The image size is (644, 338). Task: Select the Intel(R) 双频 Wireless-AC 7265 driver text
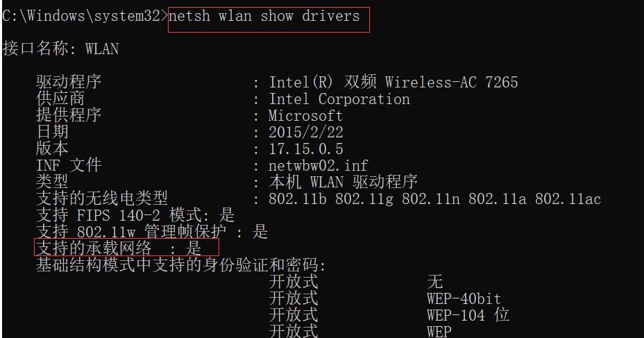click(393, 82)
